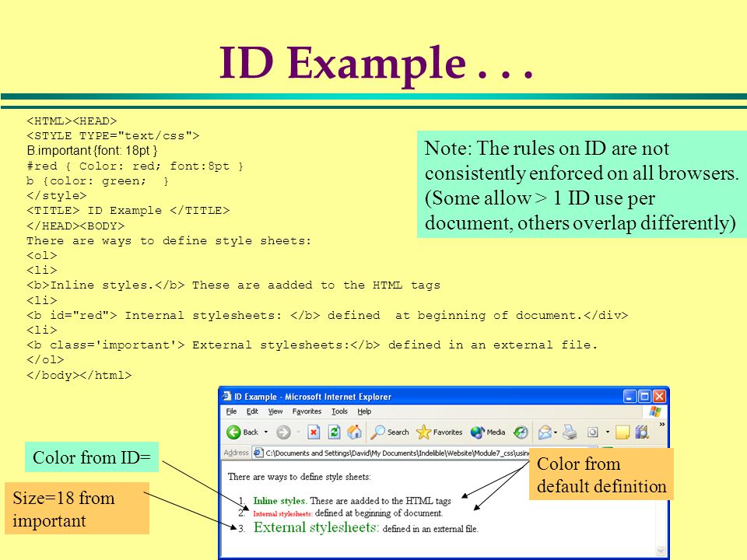Open the Help menu
Screen dimensions: 747x560
364,411
